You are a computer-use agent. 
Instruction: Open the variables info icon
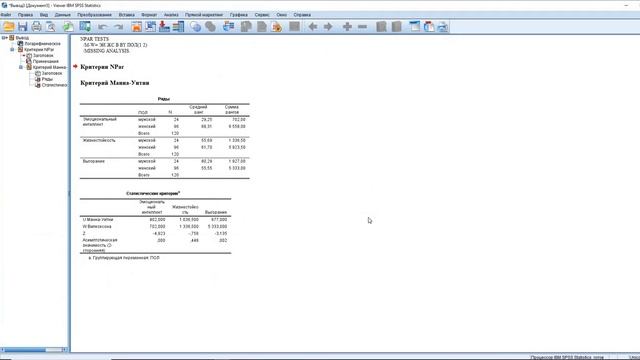[178, 27]
